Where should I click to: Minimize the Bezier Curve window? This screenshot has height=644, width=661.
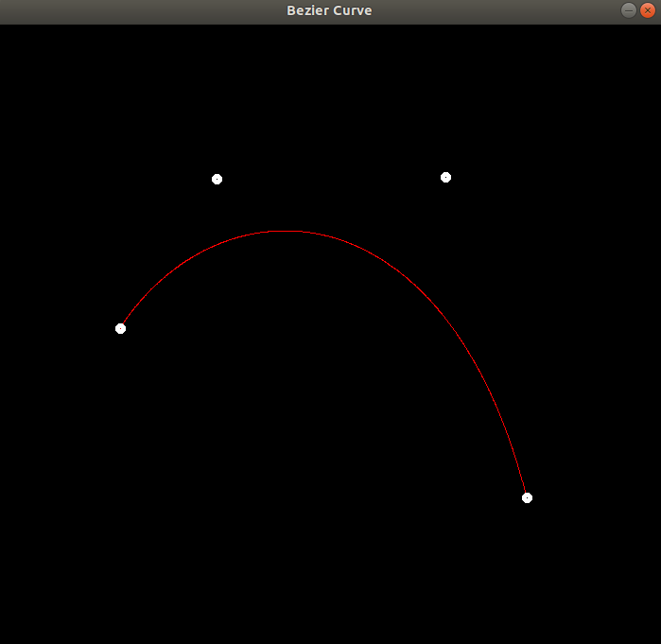[x=629, y=10]
